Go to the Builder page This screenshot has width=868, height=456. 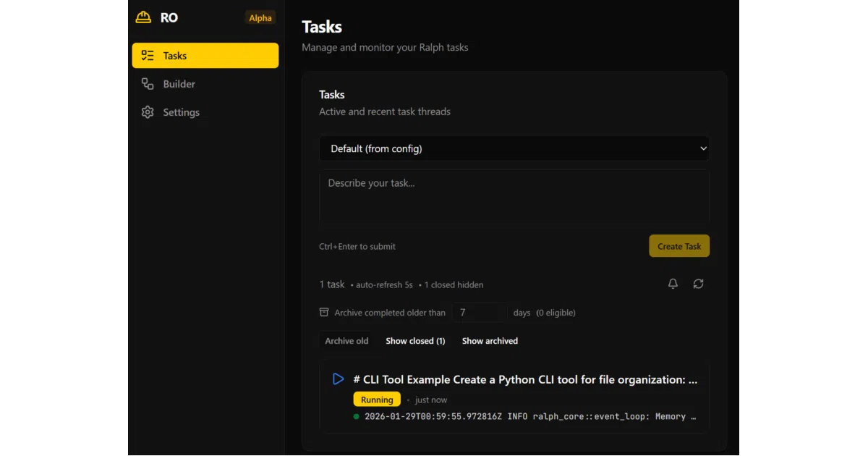205,84
